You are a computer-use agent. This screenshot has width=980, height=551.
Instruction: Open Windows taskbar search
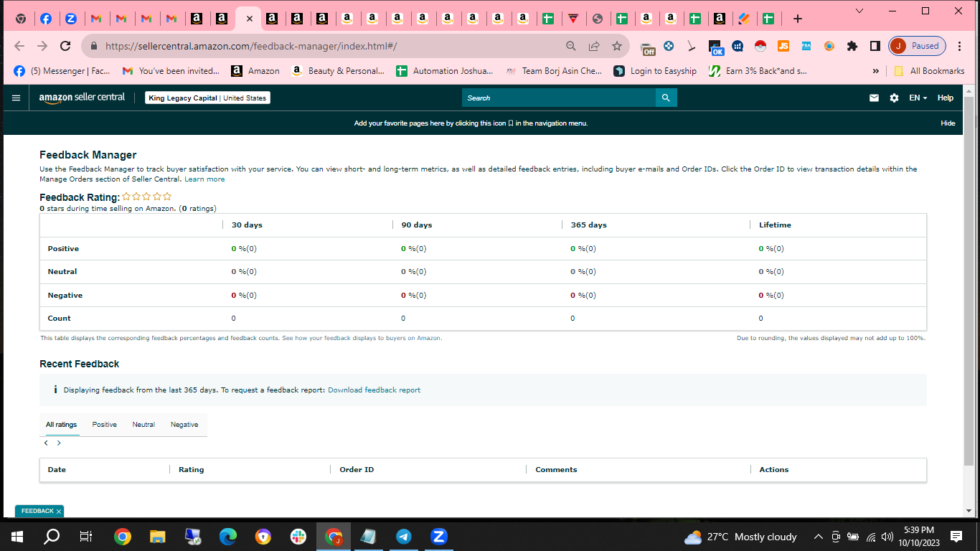[x=52, y=537]
